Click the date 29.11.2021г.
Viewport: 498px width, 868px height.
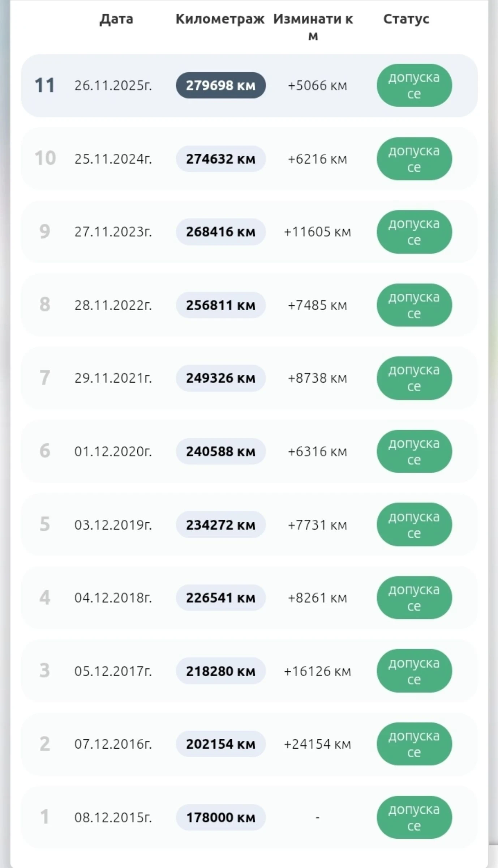[x=113, y=378]
